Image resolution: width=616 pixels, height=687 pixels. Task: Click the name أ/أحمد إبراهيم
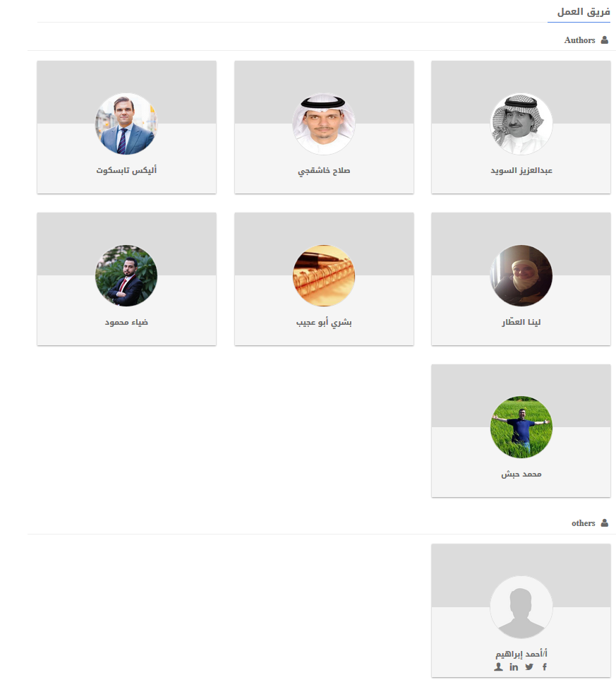pos(521,654)
